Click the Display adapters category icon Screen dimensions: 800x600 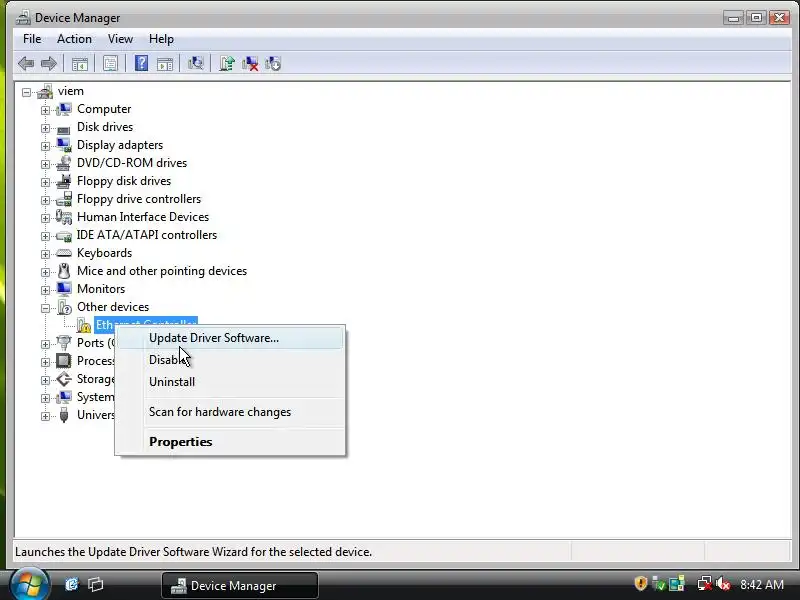point(64,145)
